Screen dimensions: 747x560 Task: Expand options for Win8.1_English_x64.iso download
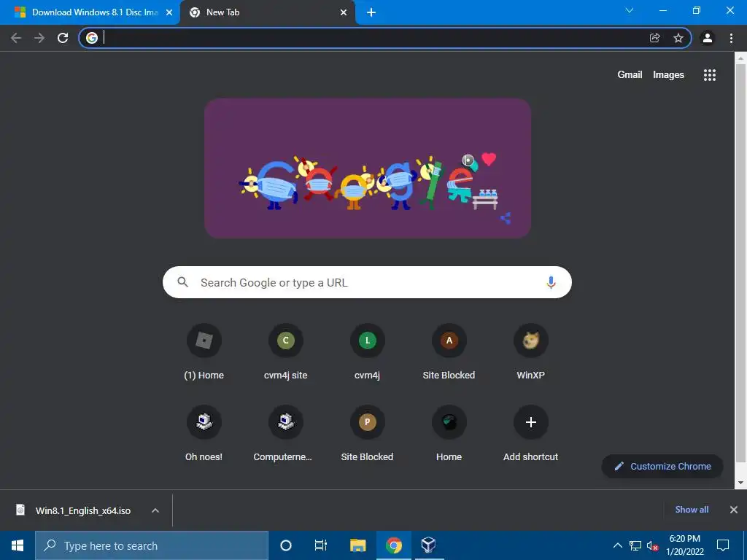click(x=155, y=510)
